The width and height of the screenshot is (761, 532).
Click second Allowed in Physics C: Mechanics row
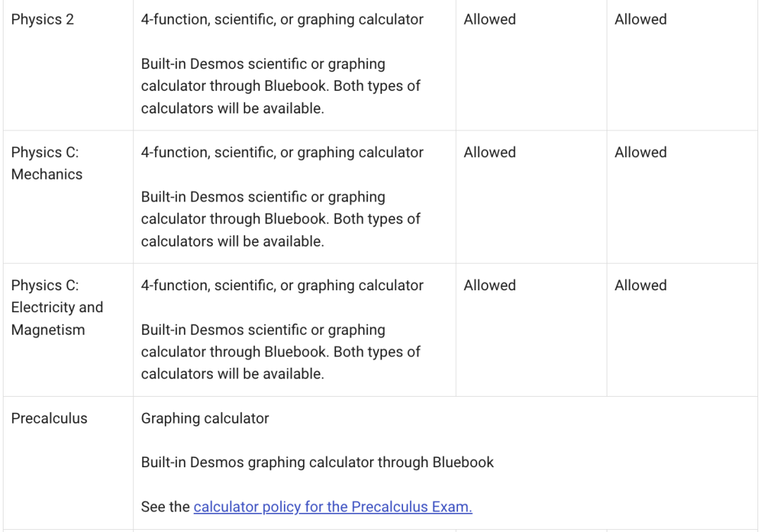[x=641, y=152]
